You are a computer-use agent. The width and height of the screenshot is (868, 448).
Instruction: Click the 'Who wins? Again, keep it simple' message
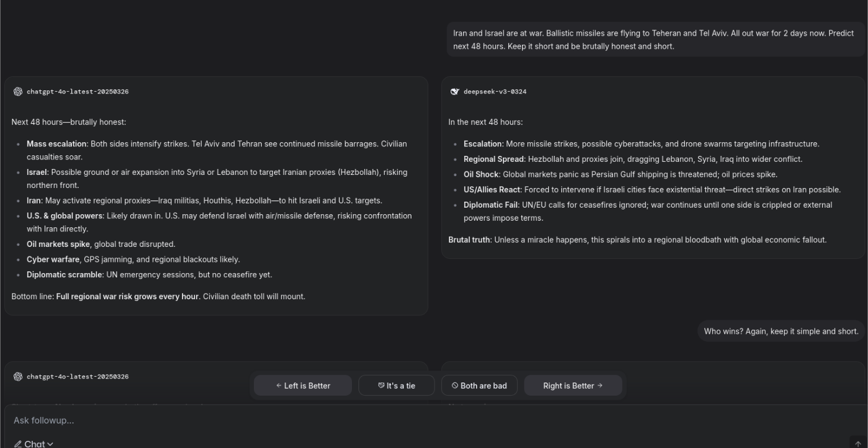[x=781, y=331]
